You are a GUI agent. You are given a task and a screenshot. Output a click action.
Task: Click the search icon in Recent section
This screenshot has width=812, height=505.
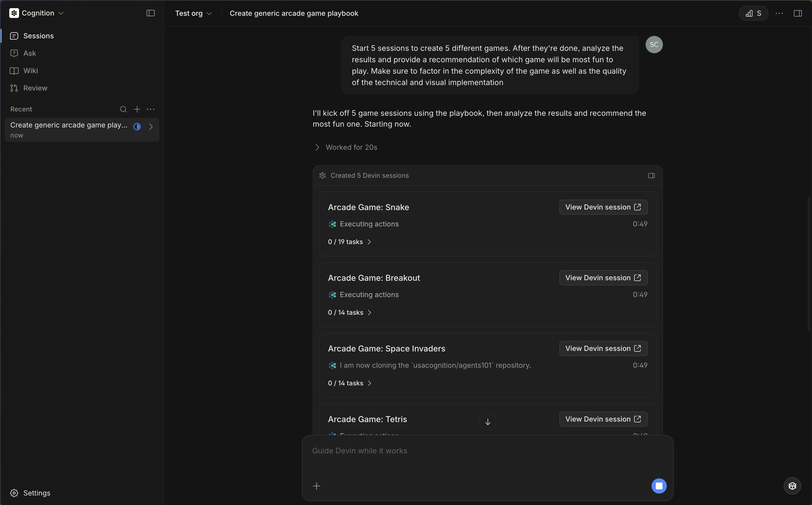point(123,109)
